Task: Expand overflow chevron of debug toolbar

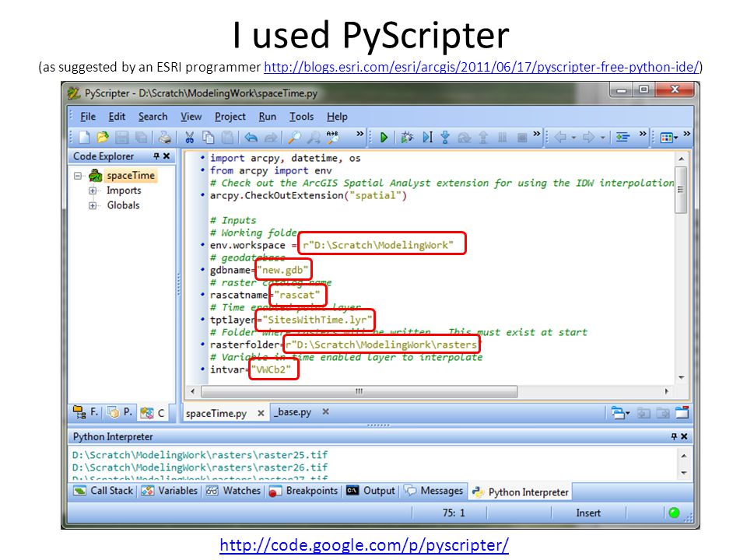Action: point(537,134)
